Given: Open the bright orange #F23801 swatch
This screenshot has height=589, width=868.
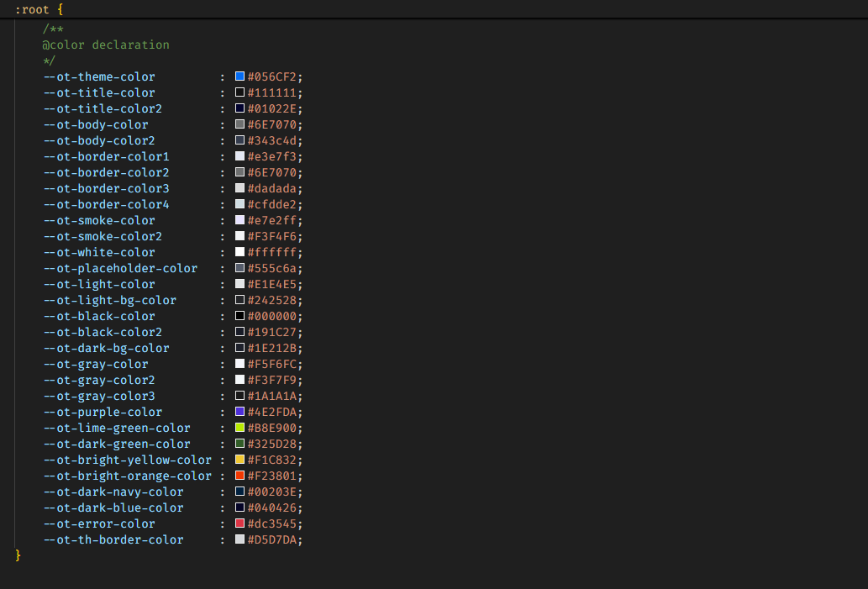Looking at the screenshot, I should (239, 476).
